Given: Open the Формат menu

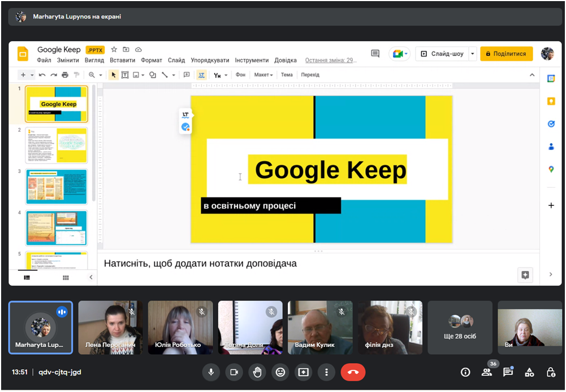Looking at the screenshot, I should point(151,61).
